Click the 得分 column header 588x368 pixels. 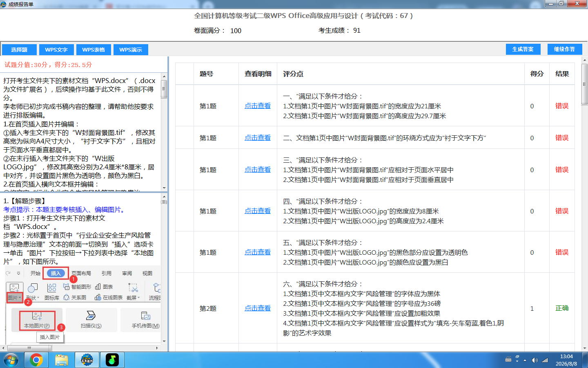tap(537, 74)
